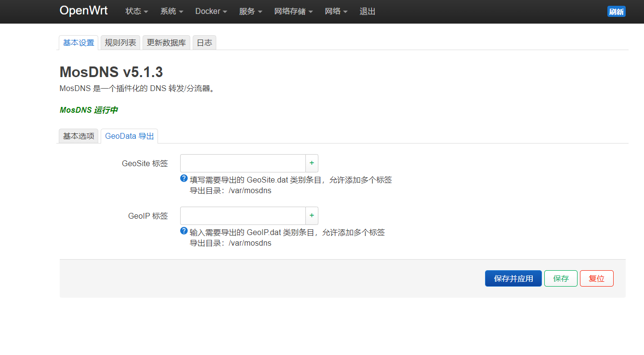Click the green 保存 button
Screen dimensions: 644x355
(561, 278)
